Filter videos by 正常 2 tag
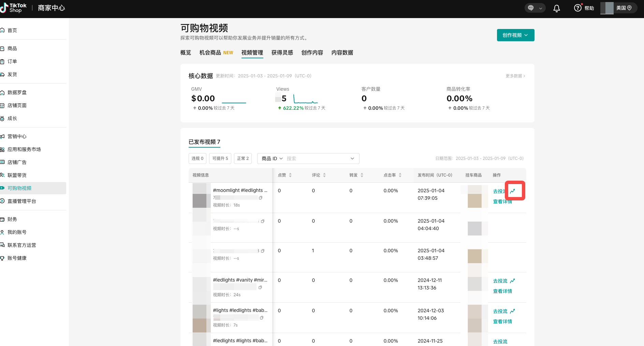 click(243, 159)
